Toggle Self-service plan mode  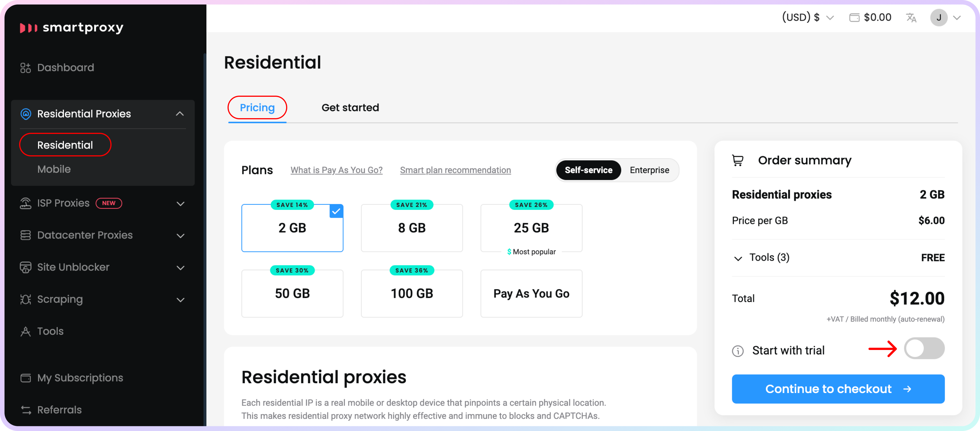(x=587, y=170)
